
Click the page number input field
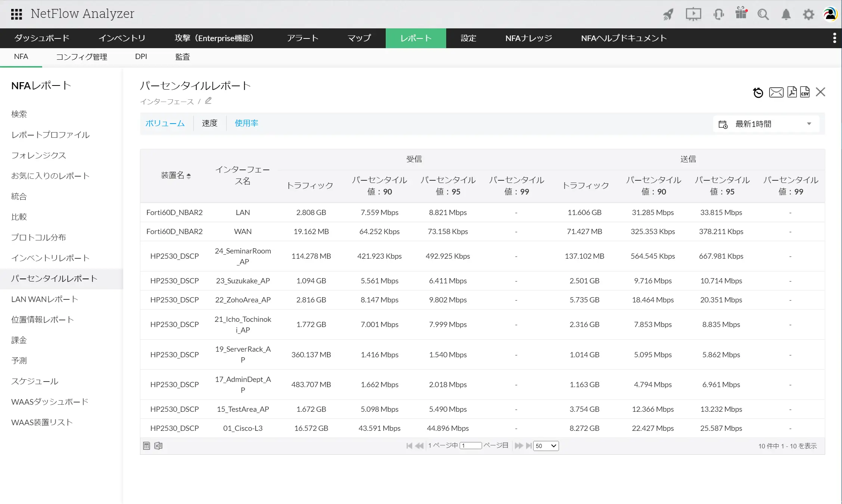coord(470,445)
